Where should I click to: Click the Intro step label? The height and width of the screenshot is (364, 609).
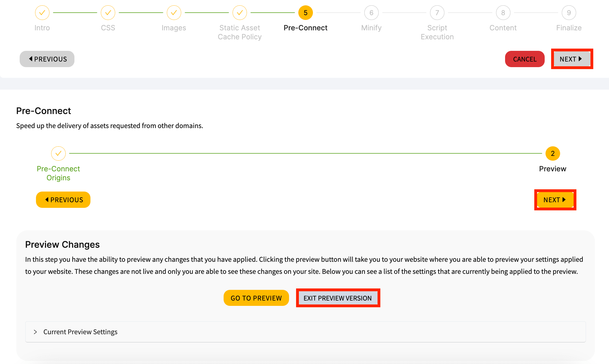click(42, 28)
